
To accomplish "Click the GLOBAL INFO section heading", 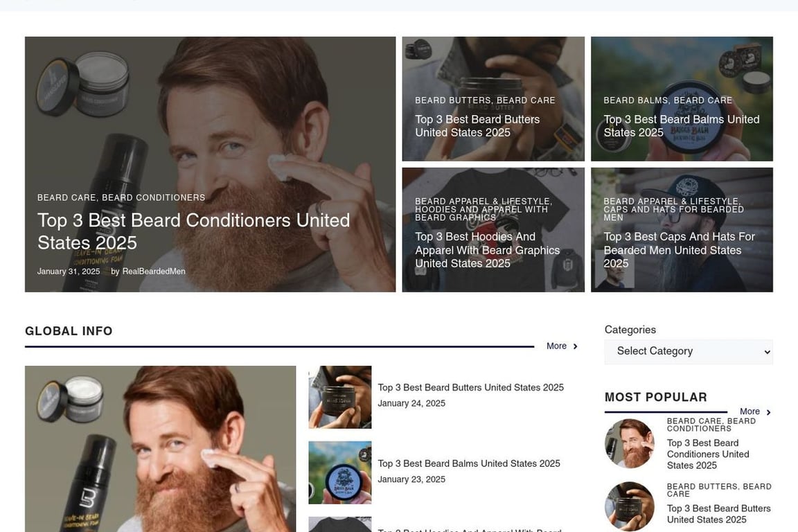I will [x=69, y=331].
